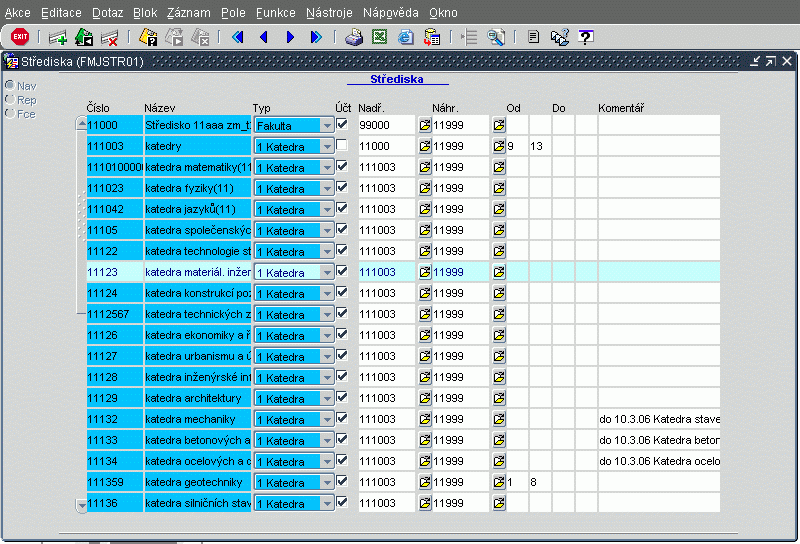Click the red EXIT icon in toolbar

(x=19, y=37)
